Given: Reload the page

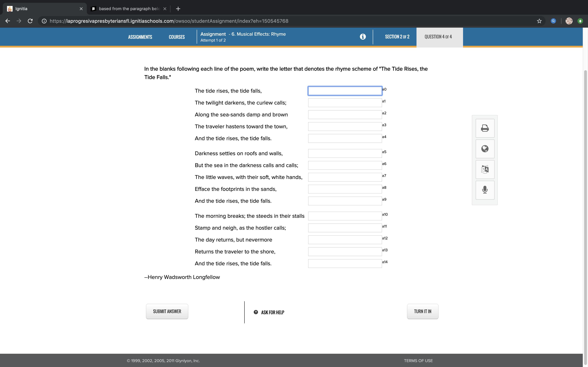Looking at the screenshot, I should tap(30, 21).
